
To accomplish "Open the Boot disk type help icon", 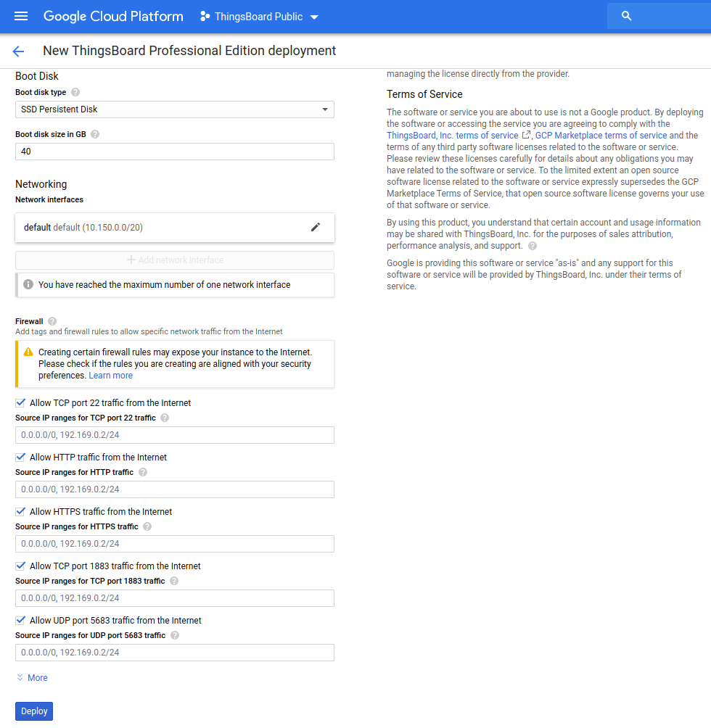I will pos(75,92).
